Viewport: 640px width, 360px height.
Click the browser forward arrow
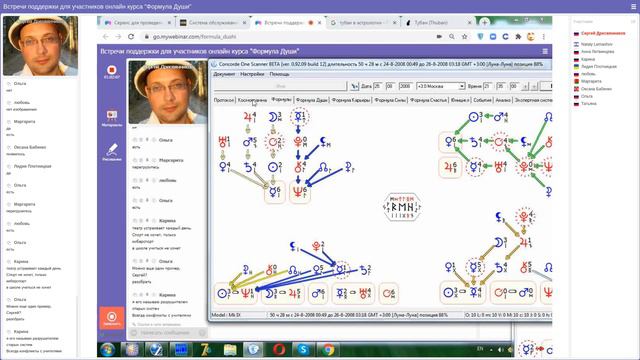(x=118, y=37)
